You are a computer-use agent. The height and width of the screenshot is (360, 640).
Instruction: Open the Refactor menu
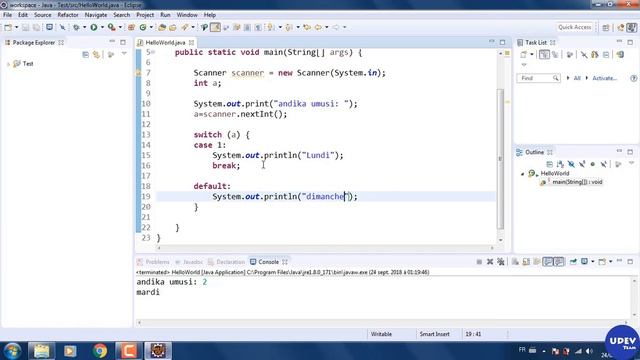pyautogui.click(x=68, y=15)
